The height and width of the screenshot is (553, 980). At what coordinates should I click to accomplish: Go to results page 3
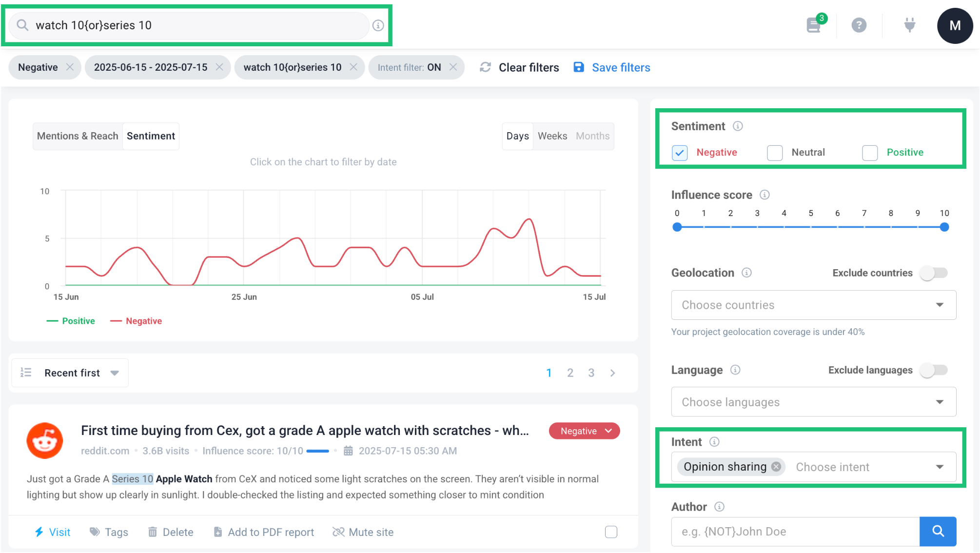coord(591,373)
